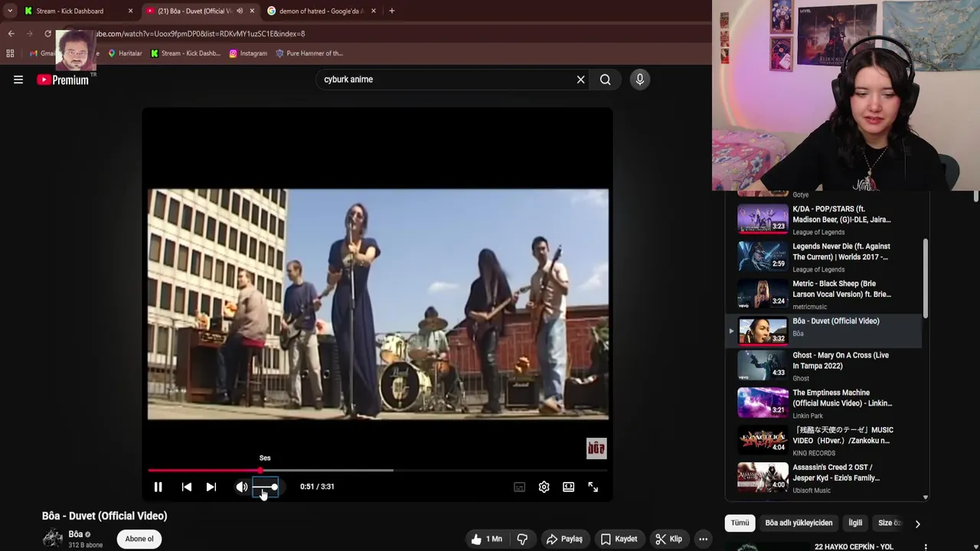Open more actions three-dot menu
The image size is (980, 551).
(703, 539)
